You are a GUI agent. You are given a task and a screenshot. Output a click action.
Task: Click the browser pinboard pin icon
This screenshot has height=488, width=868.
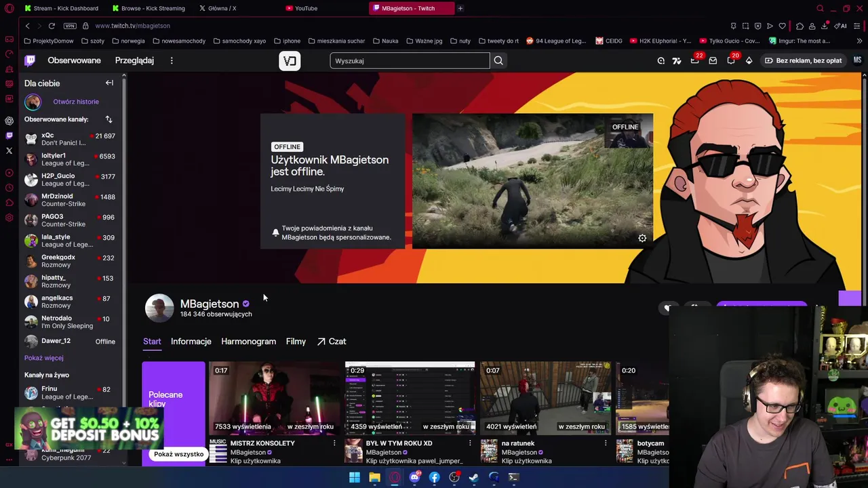[x=733, y=26]
